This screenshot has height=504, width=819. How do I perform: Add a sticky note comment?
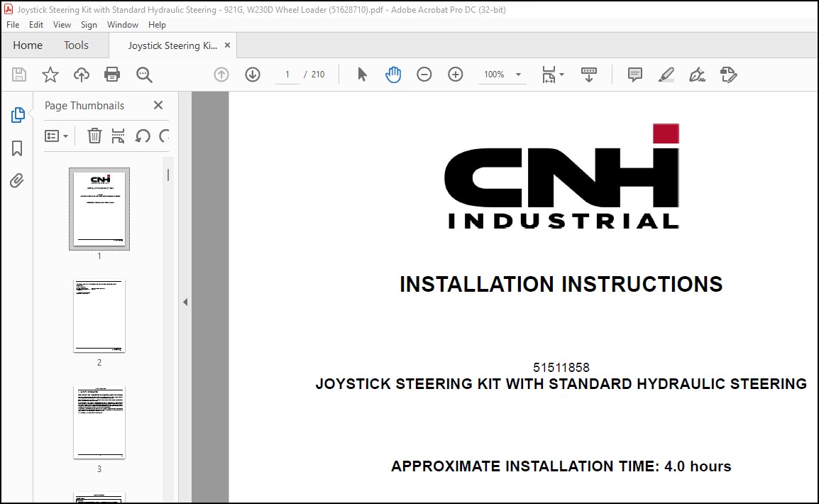click(x=634, y=75)
